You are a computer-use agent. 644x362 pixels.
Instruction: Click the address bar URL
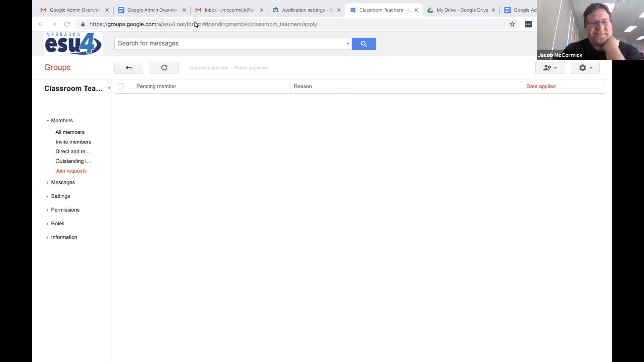pos(203,24)
